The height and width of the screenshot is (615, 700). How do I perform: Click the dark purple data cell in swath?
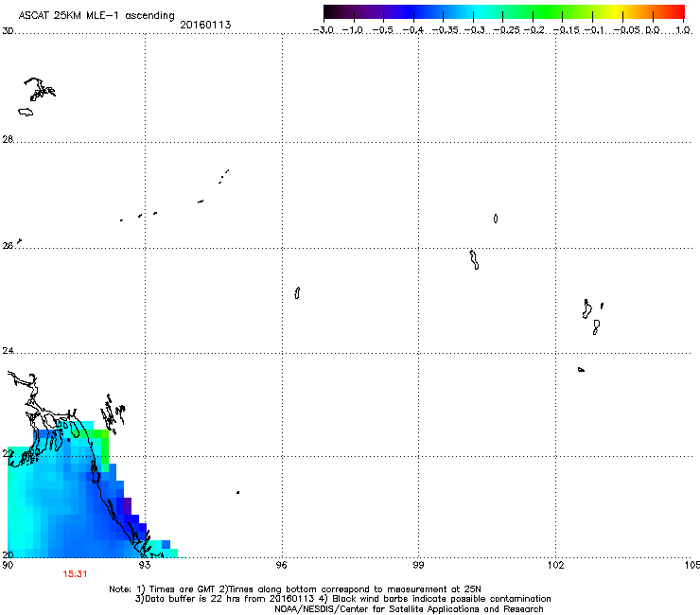128,506
